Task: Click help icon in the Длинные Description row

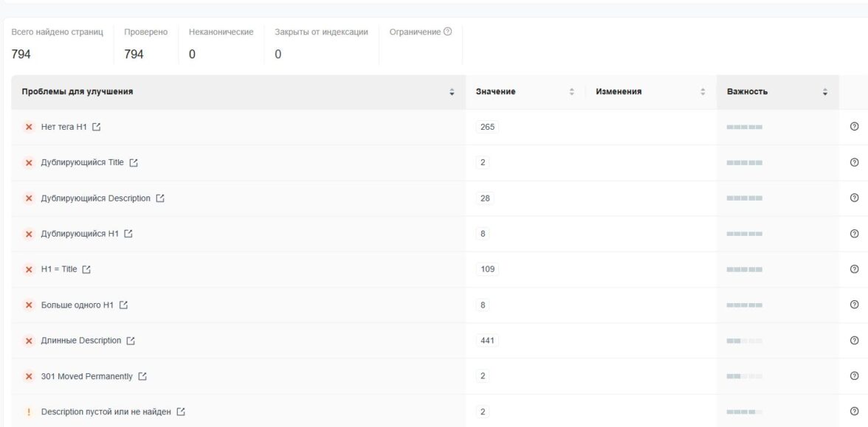Action: (x=854, y=340)
